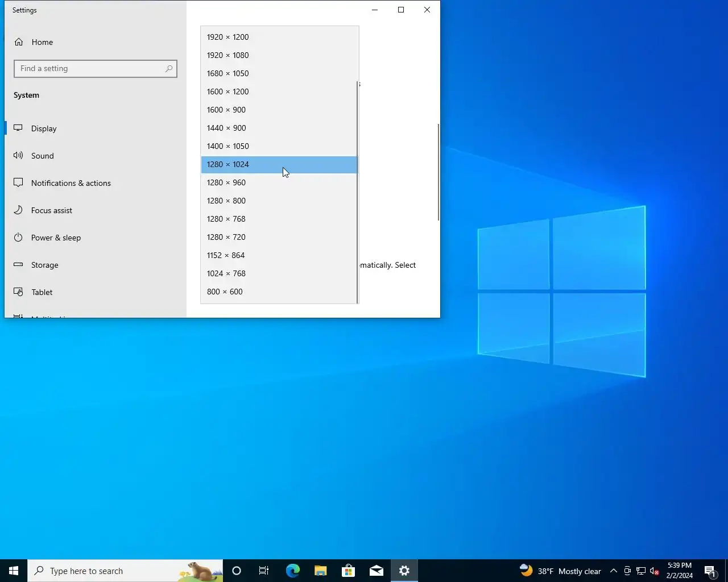Minimize the Settings window
728x582 pixels.
[x=375, y=10]
